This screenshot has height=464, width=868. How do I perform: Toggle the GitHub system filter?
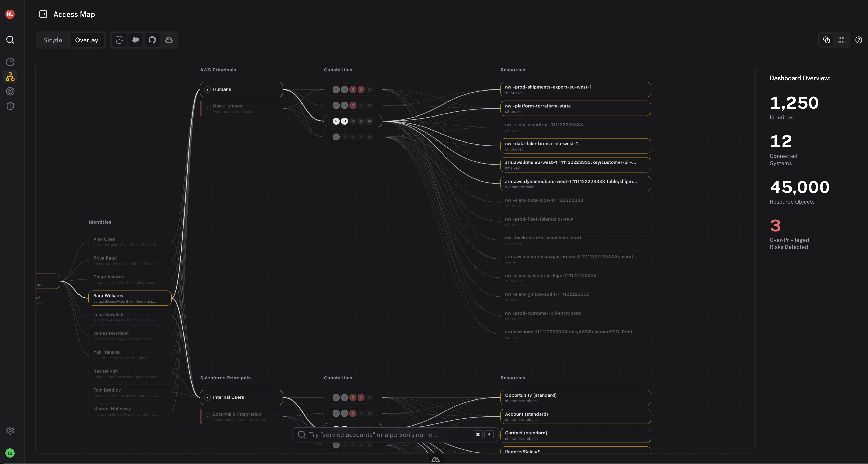152,40
